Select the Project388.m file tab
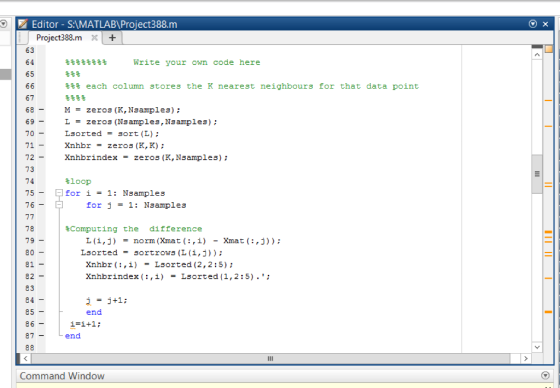 coord(59,38)
